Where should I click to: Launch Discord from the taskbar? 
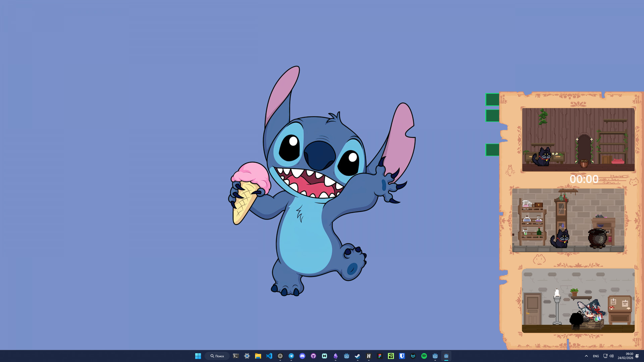[302, 356]
